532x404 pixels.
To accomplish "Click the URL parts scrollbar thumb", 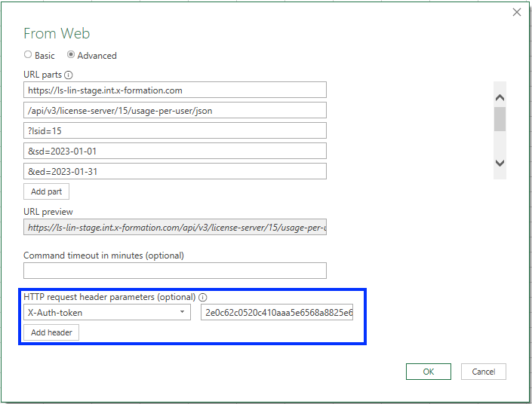I will [x=500, y=119].
